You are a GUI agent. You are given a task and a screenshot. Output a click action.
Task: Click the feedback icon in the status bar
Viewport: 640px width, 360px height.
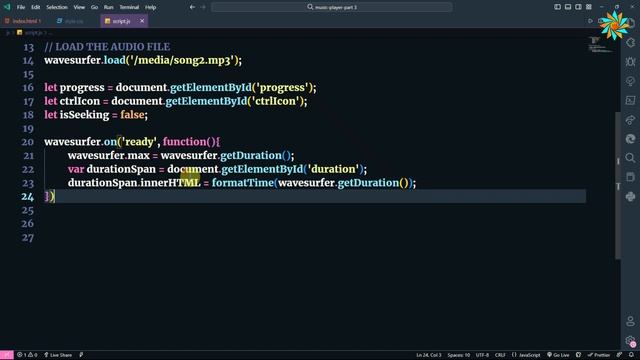tap(620, 355)
